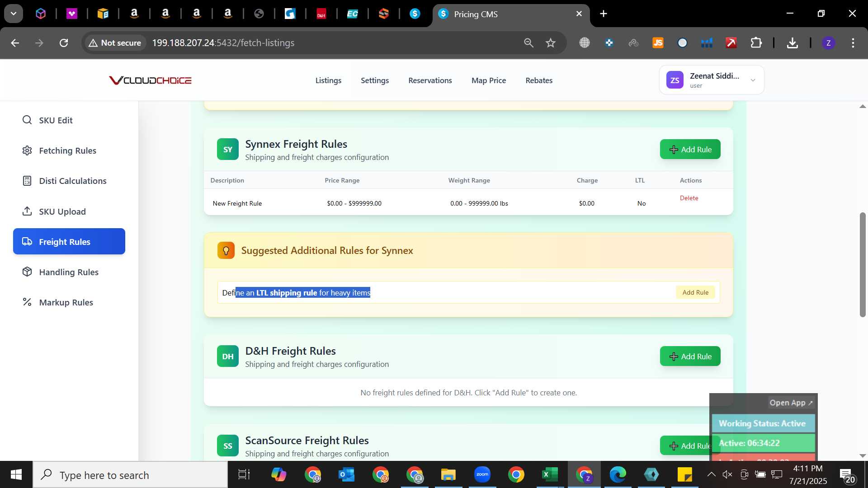Open the Extensions puzzle icon
This screenshot has height=488, width=868.
pos(756,43)
